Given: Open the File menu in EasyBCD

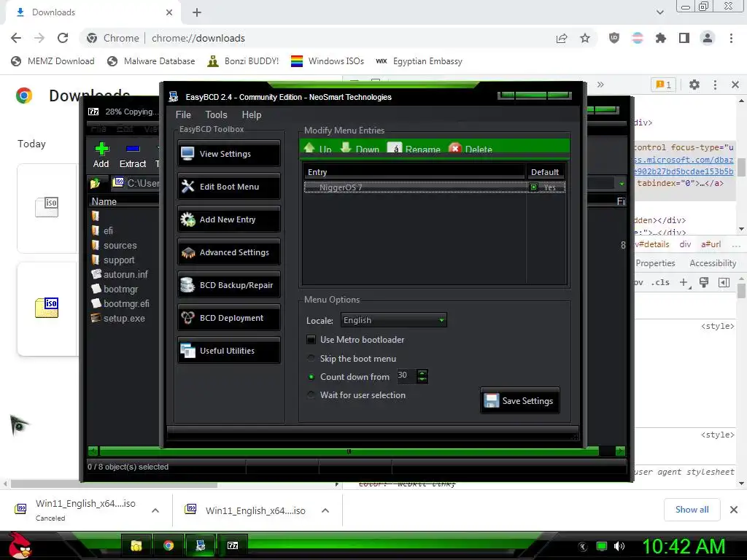Looking at the screenshot, I should 183,114.
